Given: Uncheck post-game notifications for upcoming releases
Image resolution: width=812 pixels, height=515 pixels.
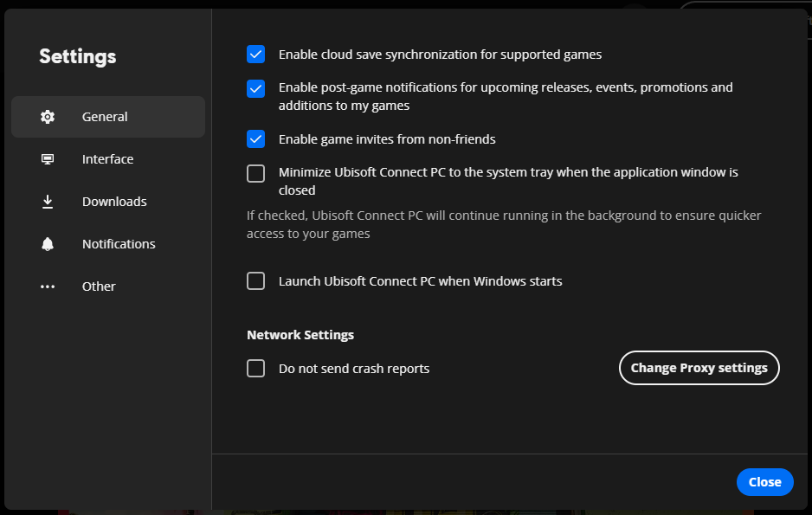Looking at the screenshot, I should pyautogui.click(x=255, y=87).
